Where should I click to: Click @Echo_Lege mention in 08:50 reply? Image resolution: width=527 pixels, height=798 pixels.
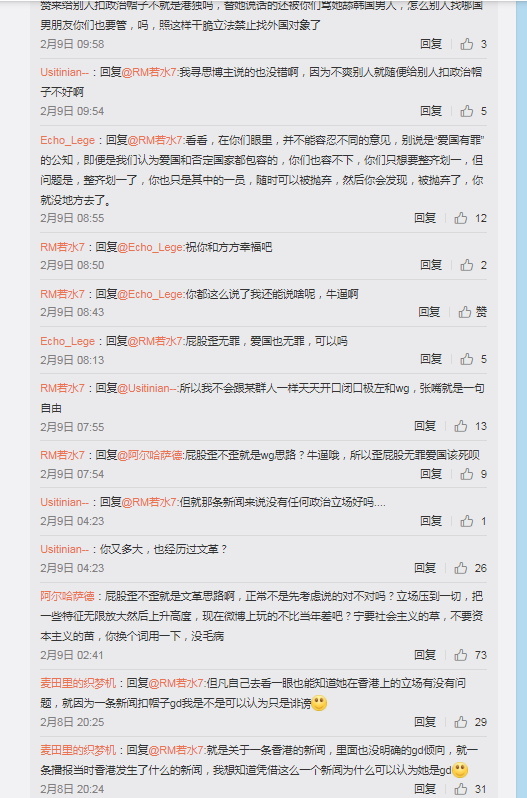pyautogui.click(x=151, y=247)
